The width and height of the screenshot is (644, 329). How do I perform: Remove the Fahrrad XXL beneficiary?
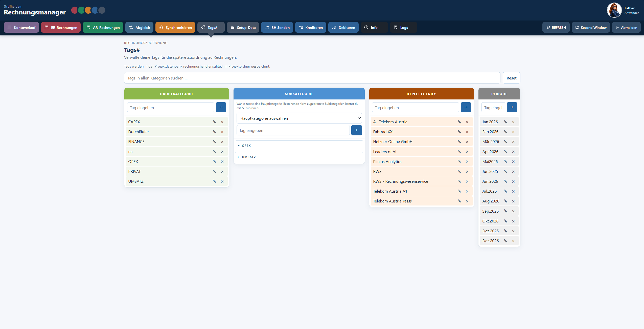(467, 132)
